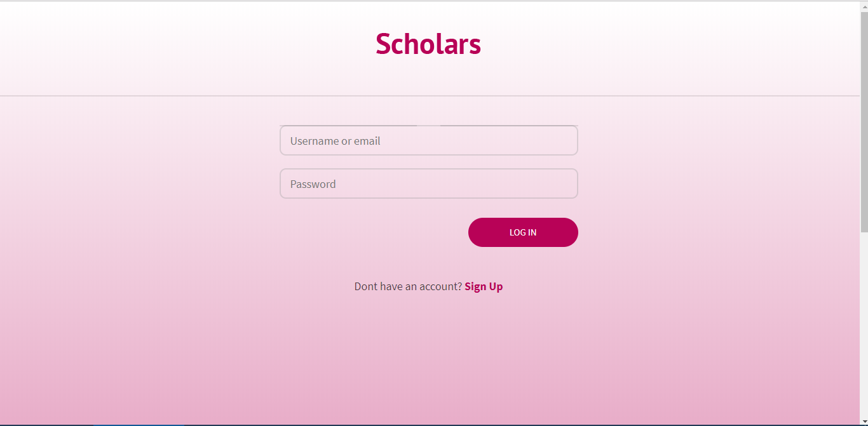This screenshot has width=868, height=426.
Task: Place cursor in the email login box
Action: (x=429, y=140)
